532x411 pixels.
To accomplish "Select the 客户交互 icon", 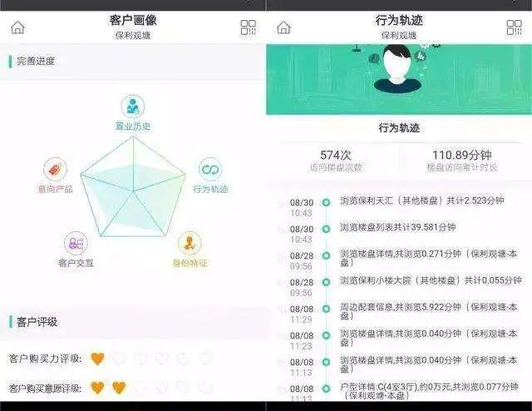I will [76, 243].
